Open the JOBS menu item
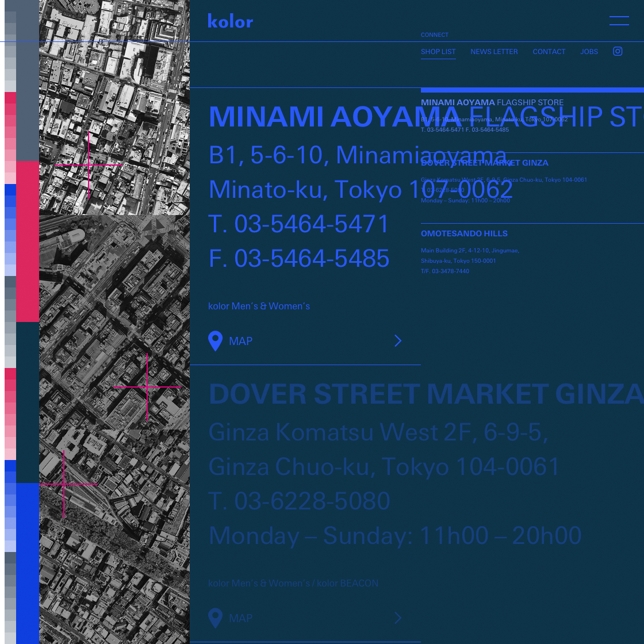 pyautogui.click(x=589, y=52)
